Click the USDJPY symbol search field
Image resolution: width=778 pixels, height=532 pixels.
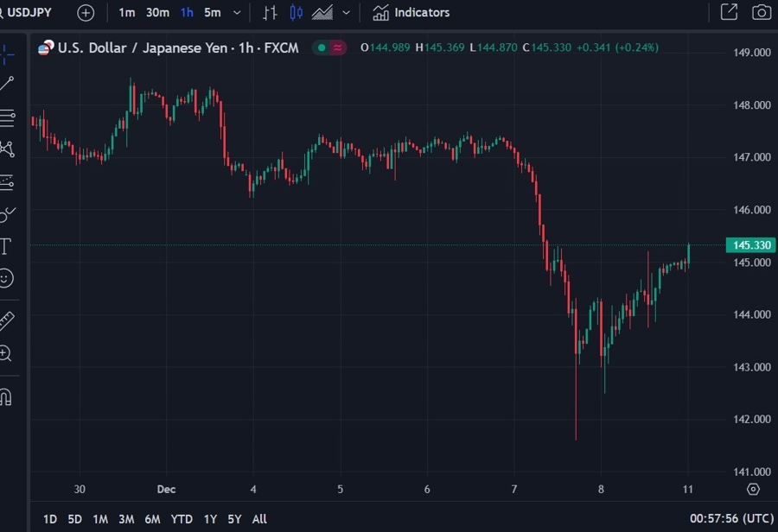point(26,12)
